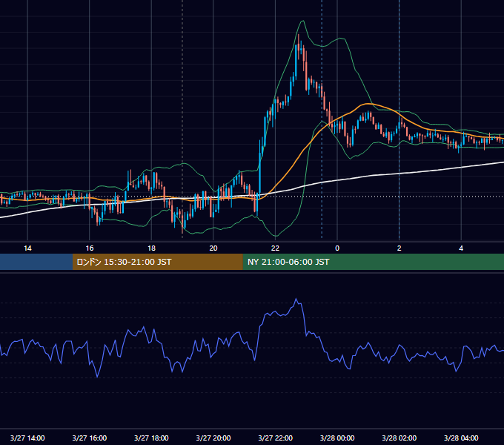Click the 16 hour label on the price chart axis
Viewport: 504px width, 445px height.
click(90, 248)
